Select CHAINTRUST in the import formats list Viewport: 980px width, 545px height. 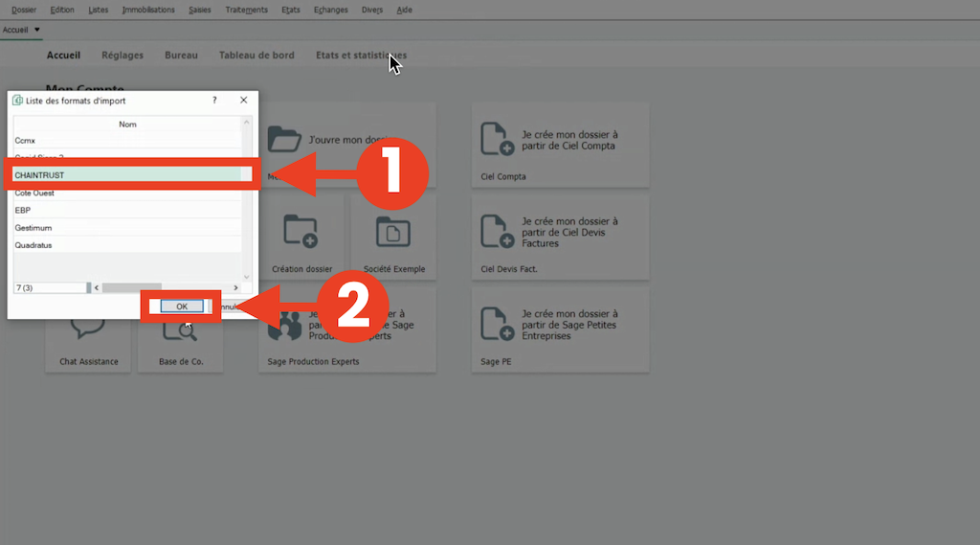pos(127,175)
